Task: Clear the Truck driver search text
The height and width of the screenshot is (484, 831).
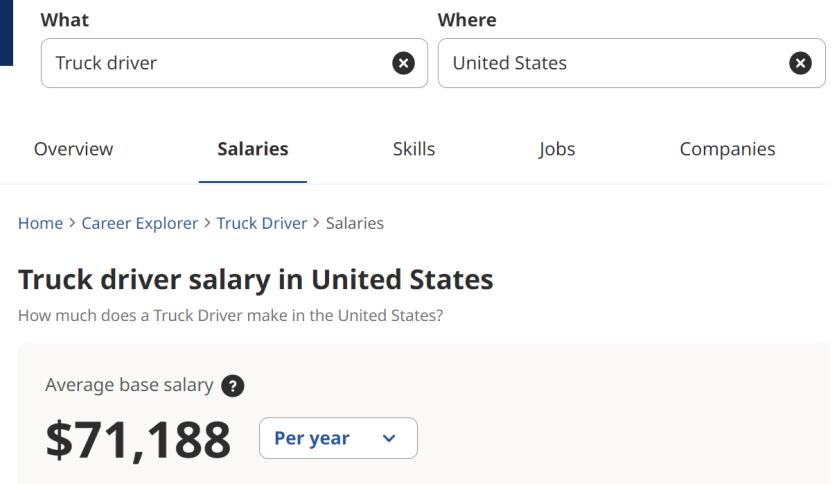Action: 402,63
